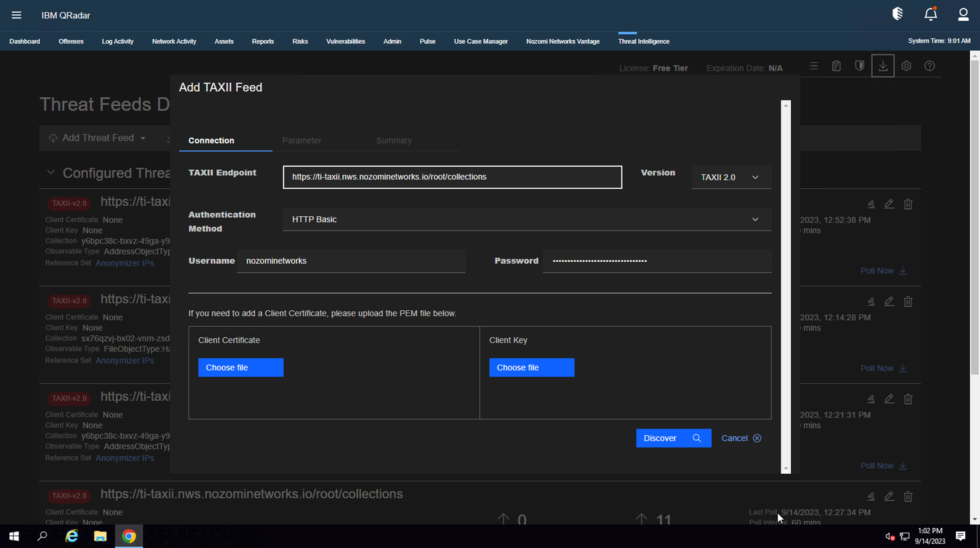The image size is (980, 548).
Task: Edit the feed polled at 12:27:34 PM
Action: (889, 497)
